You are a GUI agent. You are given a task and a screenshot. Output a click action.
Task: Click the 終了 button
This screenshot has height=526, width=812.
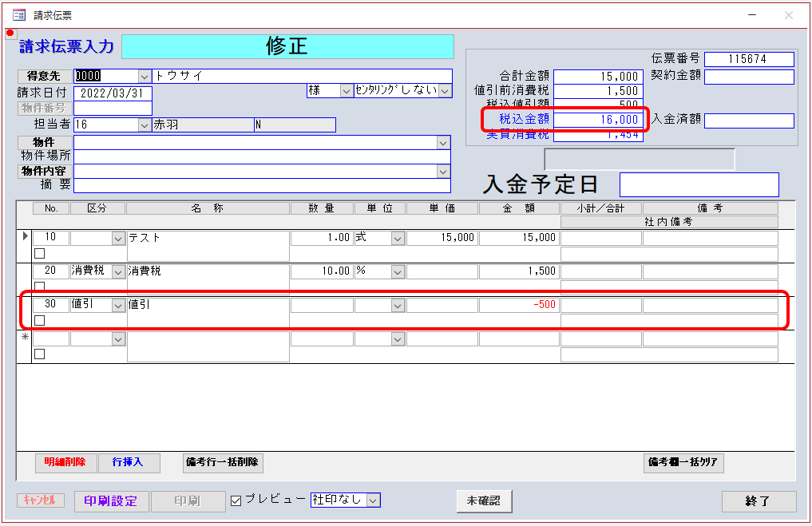759,501
